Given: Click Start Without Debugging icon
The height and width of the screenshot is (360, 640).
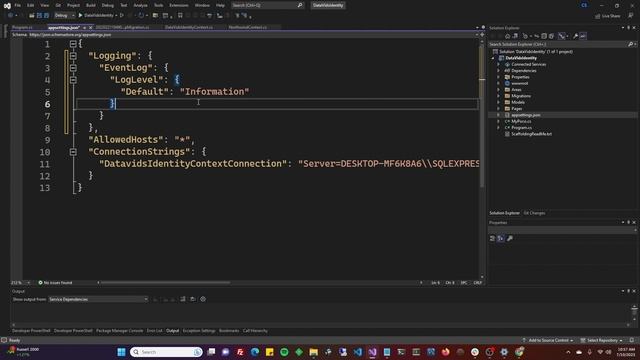Looking at the screenshot, I should [122, 16].
